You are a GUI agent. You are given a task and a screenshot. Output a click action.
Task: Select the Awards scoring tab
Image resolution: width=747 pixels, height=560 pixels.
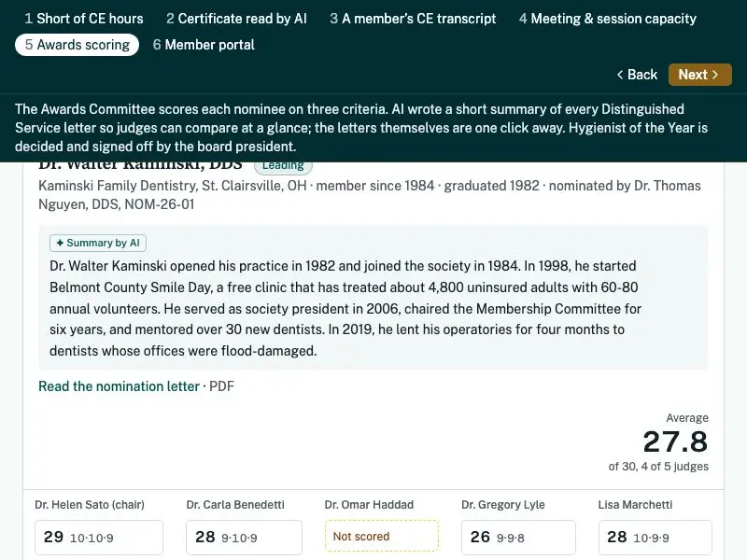pos(77,45)
